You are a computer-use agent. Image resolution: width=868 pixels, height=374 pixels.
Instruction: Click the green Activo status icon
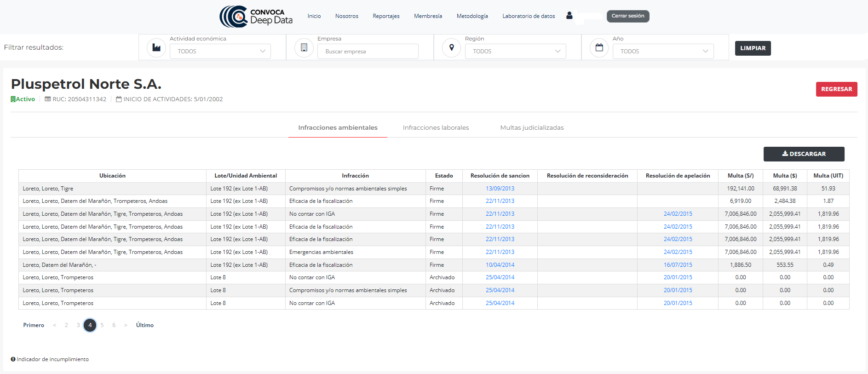coord(13,99)
